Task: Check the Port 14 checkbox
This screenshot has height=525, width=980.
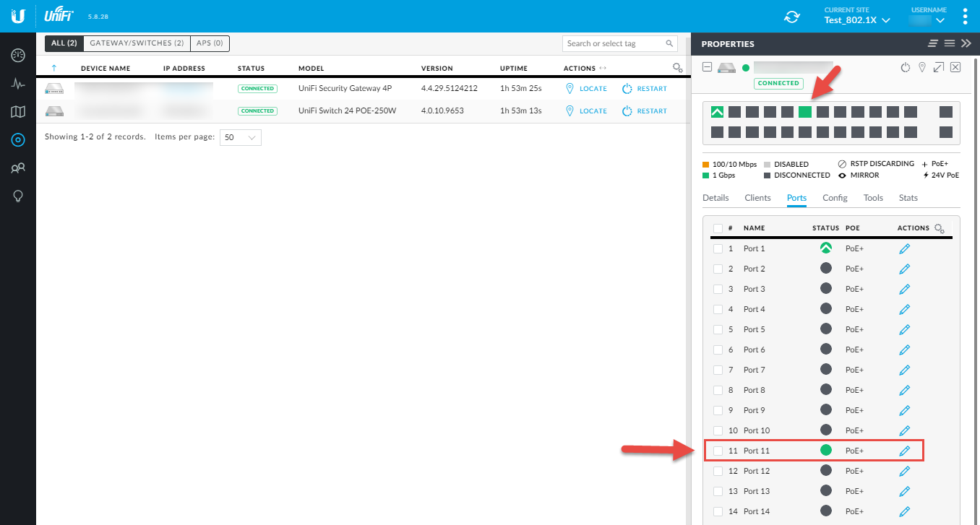Action: point(718,511)
